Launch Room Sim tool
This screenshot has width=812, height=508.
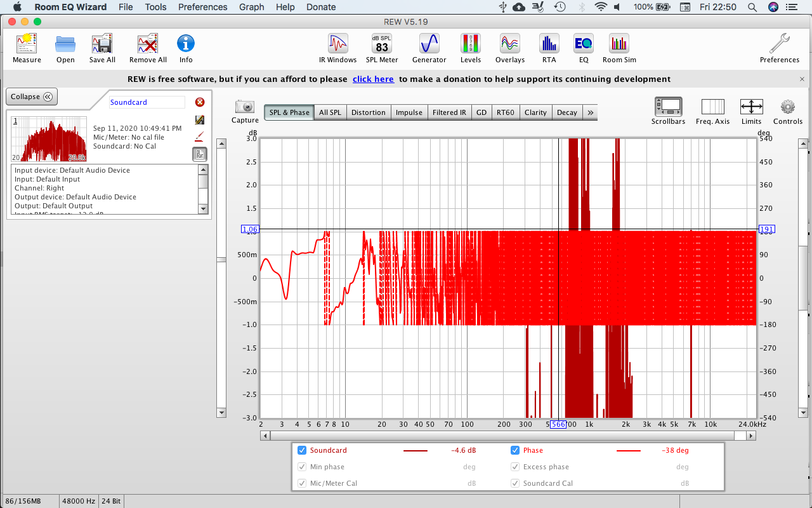(619, 49)
